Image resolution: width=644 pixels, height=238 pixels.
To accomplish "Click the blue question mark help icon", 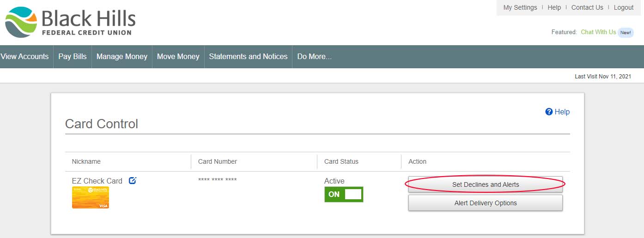I will point(549,112).
